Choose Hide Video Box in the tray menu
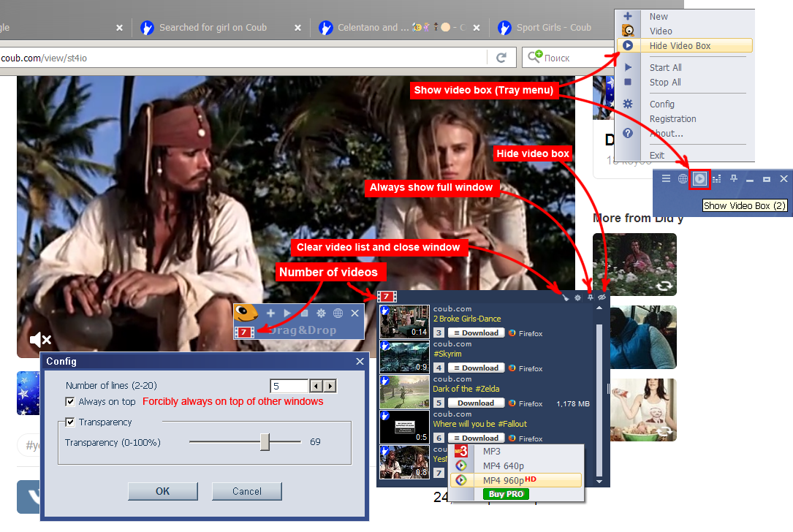 pos(686,45)
